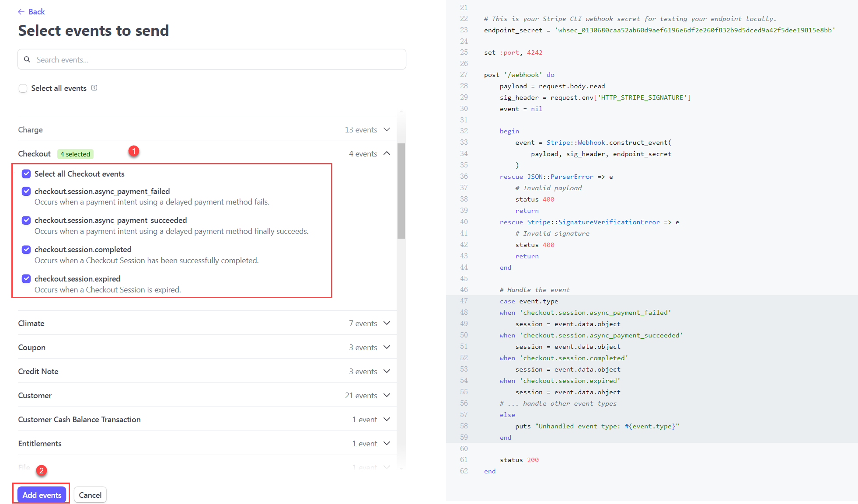Viewport: 858px width, 504px height.
Task: Uncheck checkout.session.async_payment_failed event
Action: point(26,191)
